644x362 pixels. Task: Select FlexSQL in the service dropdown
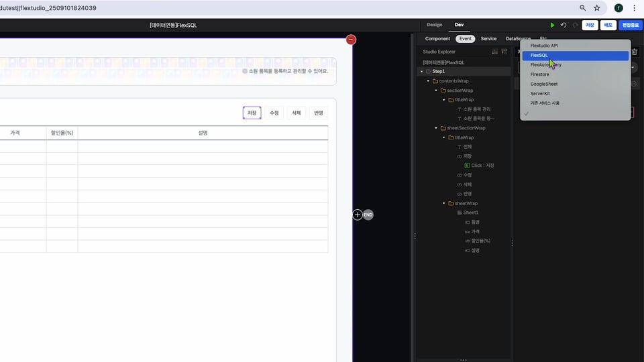(575, 56)
